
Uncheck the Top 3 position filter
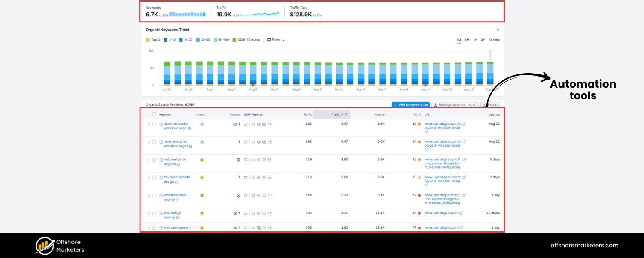click(x=147, y=40)
